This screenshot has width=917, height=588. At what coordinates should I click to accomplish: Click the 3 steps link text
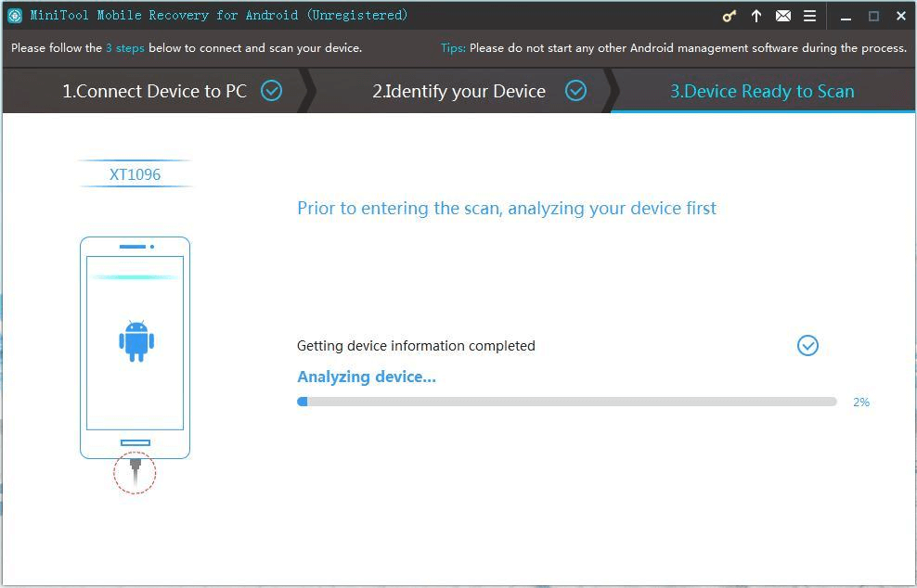coord(125,48)
